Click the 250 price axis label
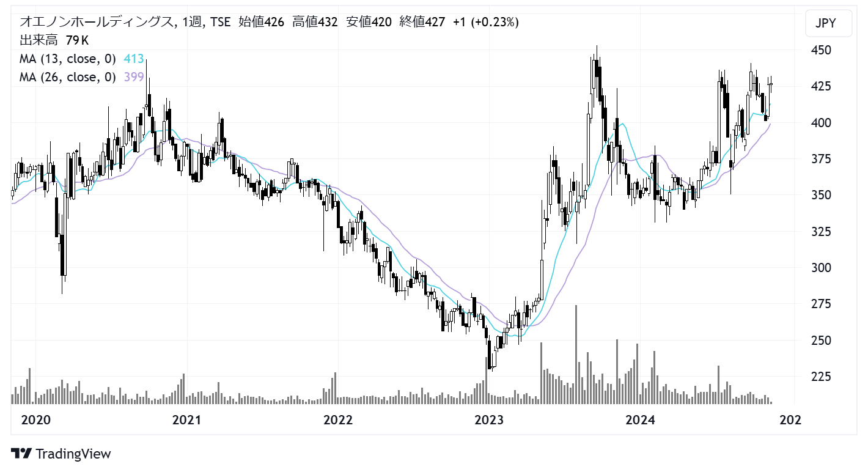 click(x=820, y=340)
